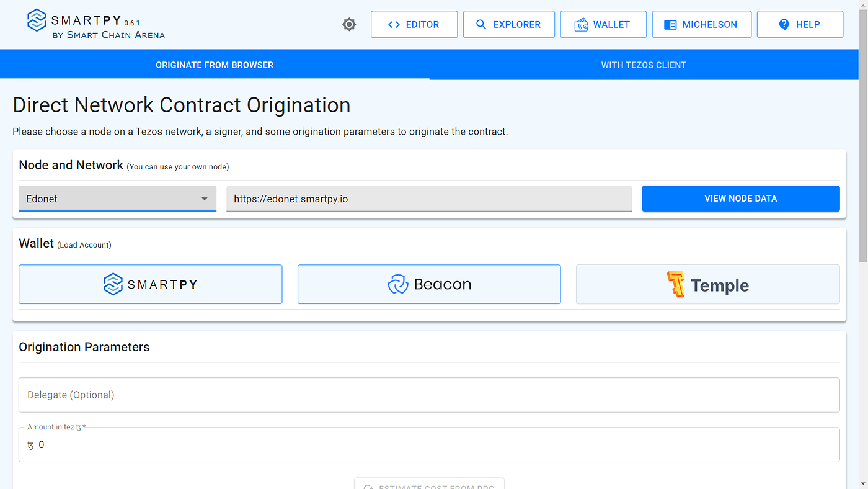Select Beacon to load a wallet account
Image resolution: width=868 pixels, height=489 pixels.
[429, 284]
